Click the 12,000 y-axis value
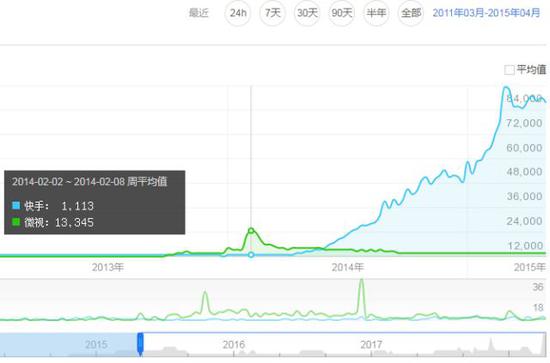Image resolution: width=550 pixels, height=363 pixels. 524,246
